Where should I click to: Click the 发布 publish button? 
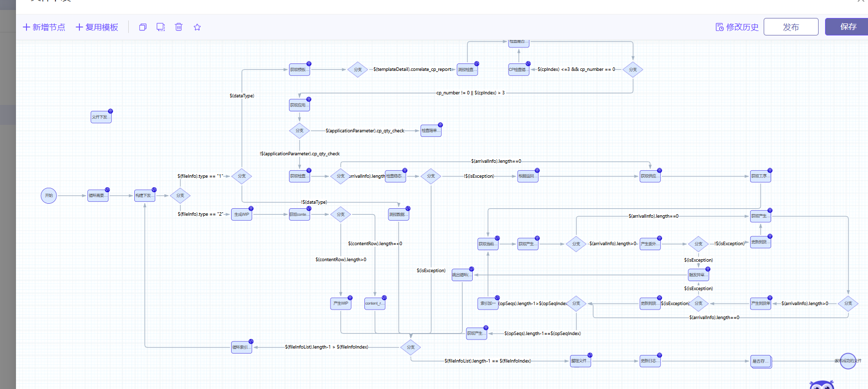[x=791, y=27]
